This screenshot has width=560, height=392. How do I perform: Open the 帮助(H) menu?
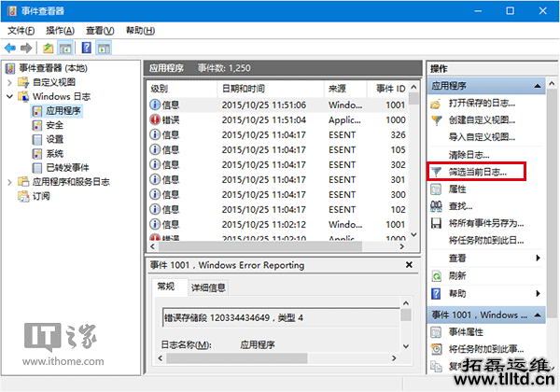coord(140,31)
